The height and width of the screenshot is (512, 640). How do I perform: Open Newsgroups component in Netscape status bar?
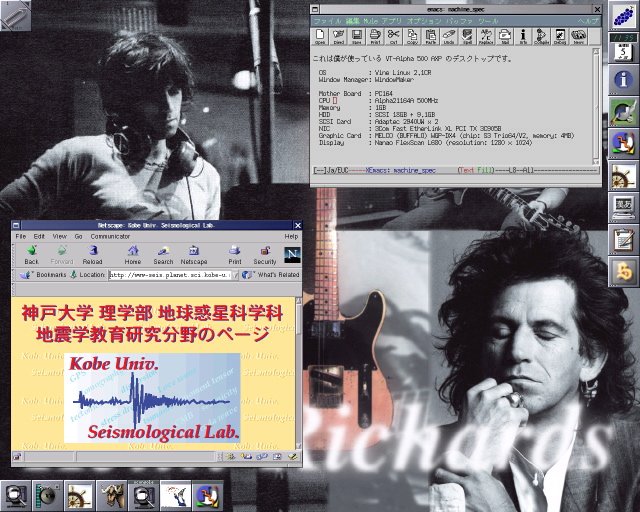click(262, 456)
